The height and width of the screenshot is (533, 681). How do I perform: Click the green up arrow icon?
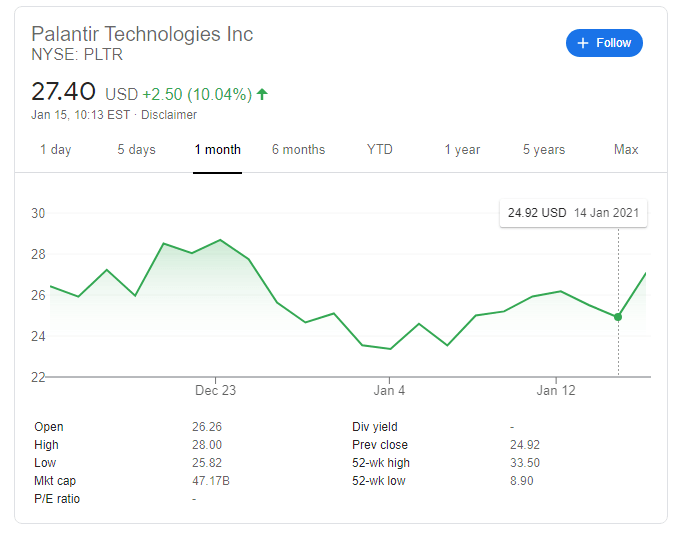[x=262, y=94]
